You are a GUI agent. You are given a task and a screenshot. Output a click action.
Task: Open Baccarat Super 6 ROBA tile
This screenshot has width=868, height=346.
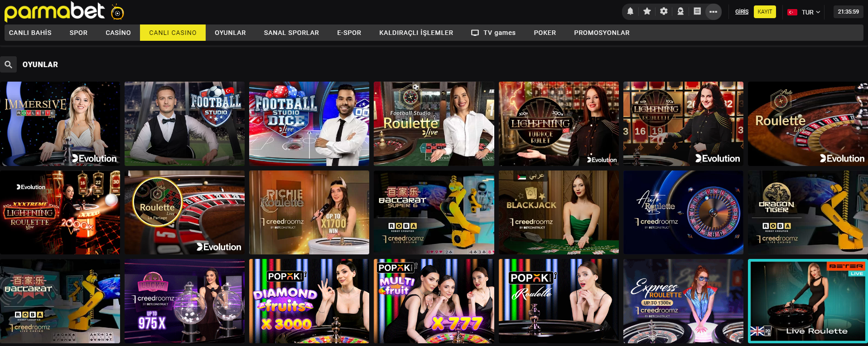(x=434, y=212)
